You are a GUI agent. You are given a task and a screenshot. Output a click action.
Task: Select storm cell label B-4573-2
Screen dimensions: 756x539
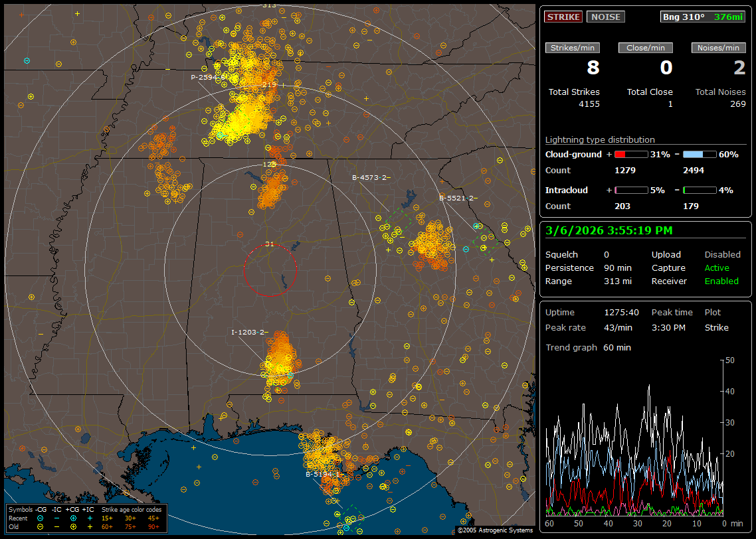pos(370,177)
